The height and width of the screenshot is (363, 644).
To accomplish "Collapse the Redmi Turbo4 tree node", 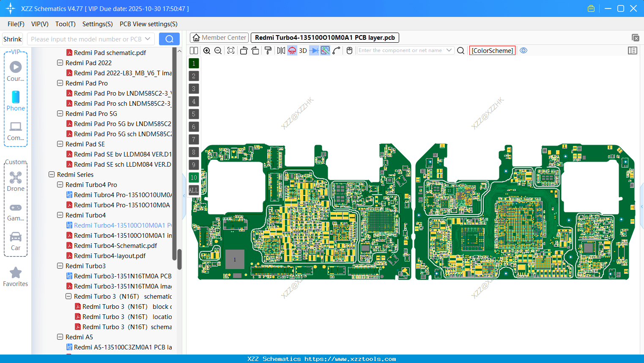I will [x=60, y=215].
